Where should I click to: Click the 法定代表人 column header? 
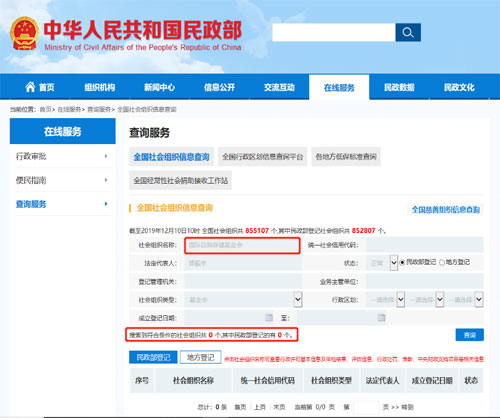pyautogui.click(x=382, y=380)
